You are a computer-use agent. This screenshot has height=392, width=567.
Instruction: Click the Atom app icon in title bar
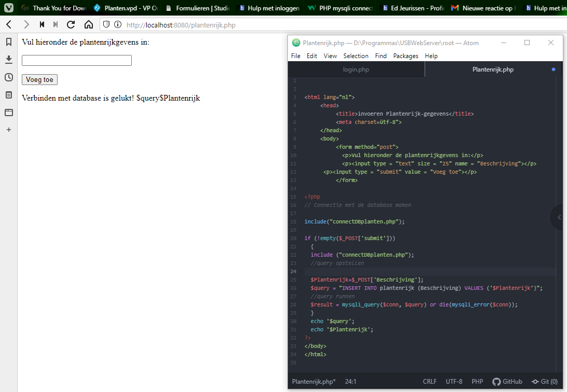tap(296, 43)
